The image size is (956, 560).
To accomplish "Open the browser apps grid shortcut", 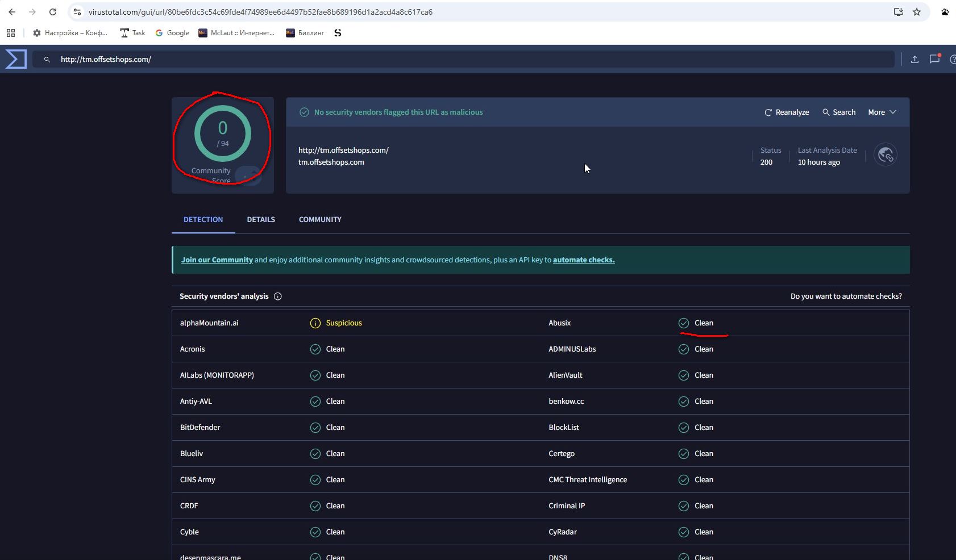I will [x=11, y=33].
